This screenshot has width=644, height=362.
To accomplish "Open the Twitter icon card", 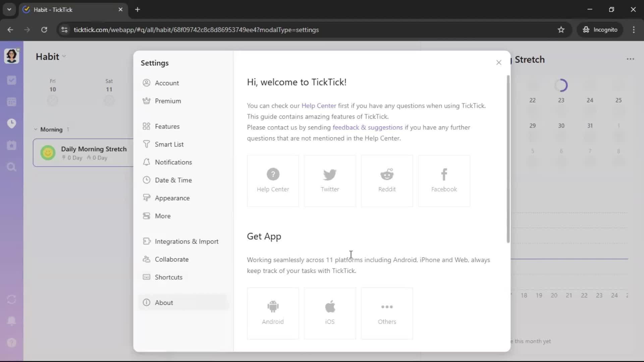I will [330, 181].
